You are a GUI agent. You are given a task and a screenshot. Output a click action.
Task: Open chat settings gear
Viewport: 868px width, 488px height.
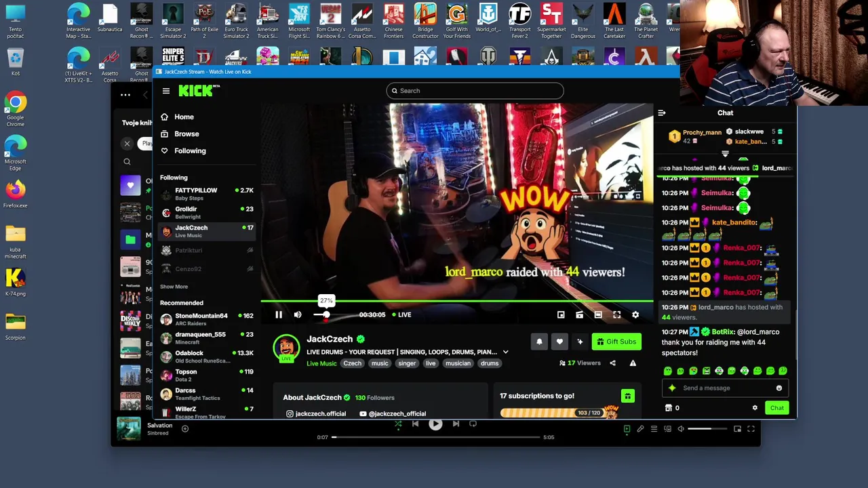click(755, 408)
